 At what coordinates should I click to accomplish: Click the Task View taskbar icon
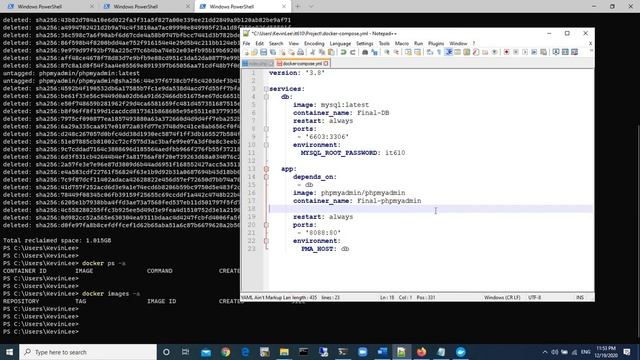click(x=185, y=352)
